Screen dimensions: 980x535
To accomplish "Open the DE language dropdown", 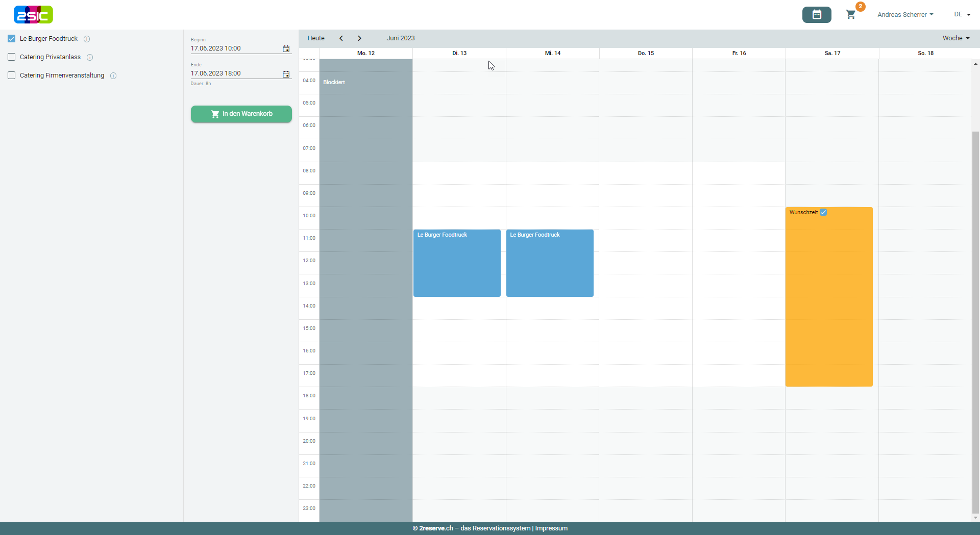I will coord(962,15).
